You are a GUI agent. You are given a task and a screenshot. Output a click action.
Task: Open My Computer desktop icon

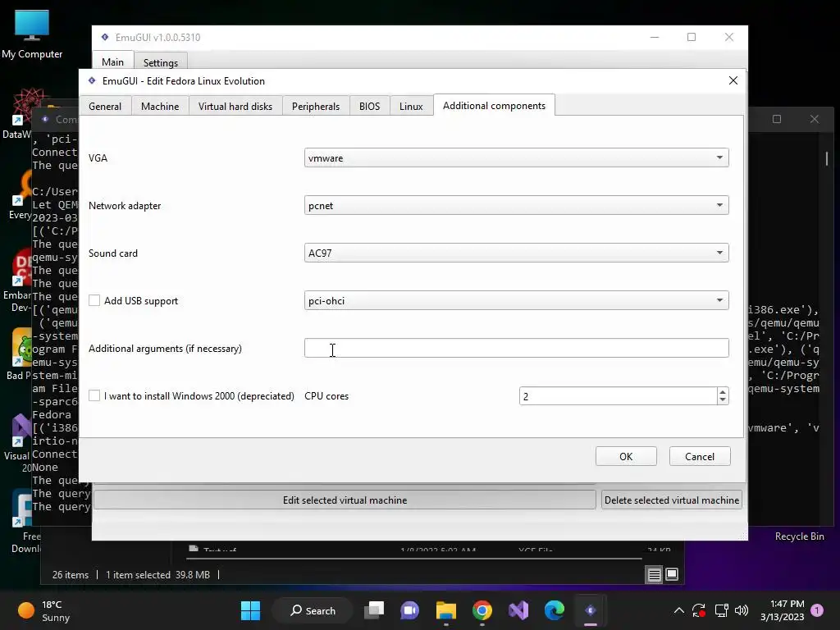32,34
